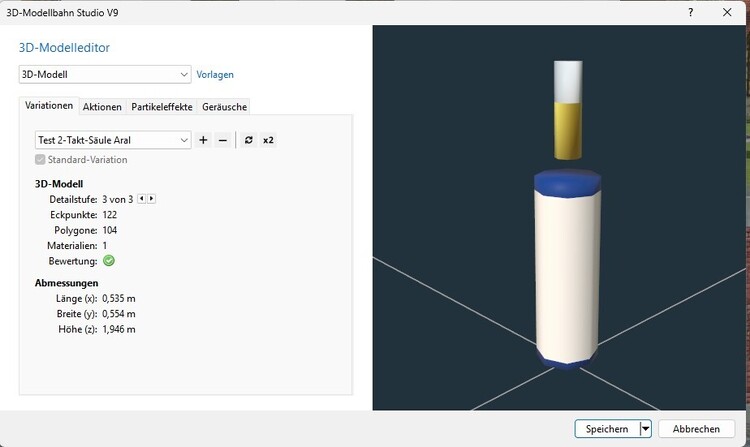Click the Vorlagen link
750x447 pixels.
tap(215, 75)
